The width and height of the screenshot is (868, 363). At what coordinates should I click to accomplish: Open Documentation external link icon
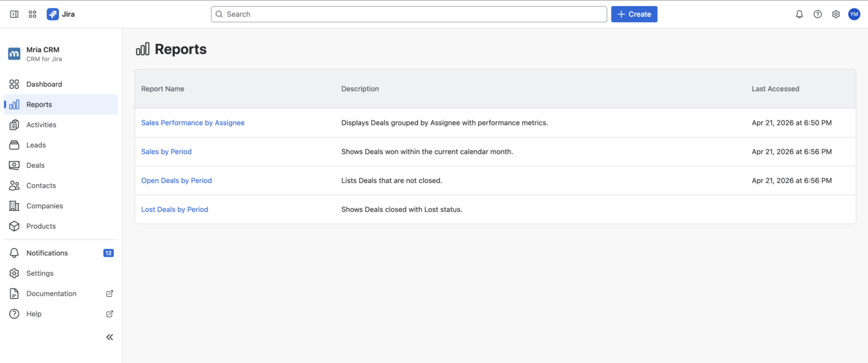coord(110,294)
